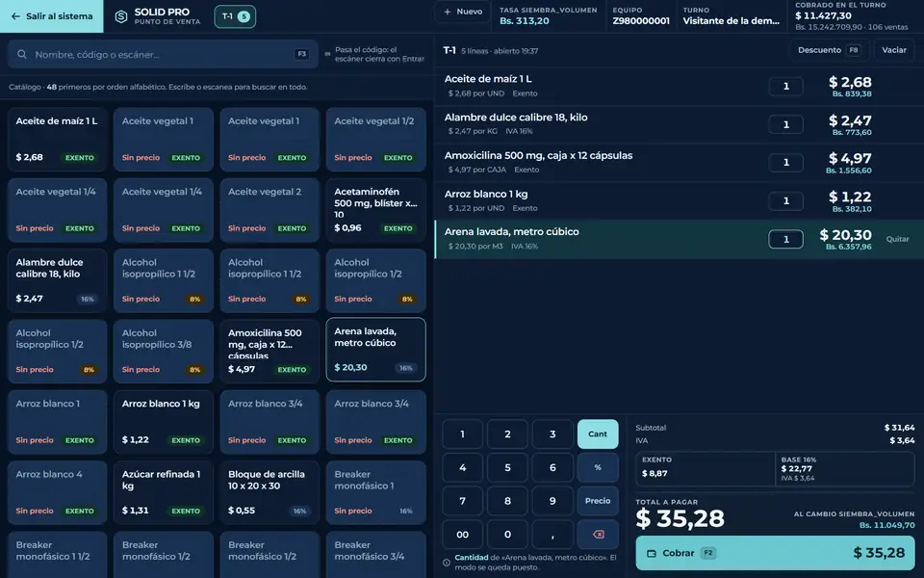Empty the ticket with Vaciar
The image size is (924, 578).
[894, 50]
